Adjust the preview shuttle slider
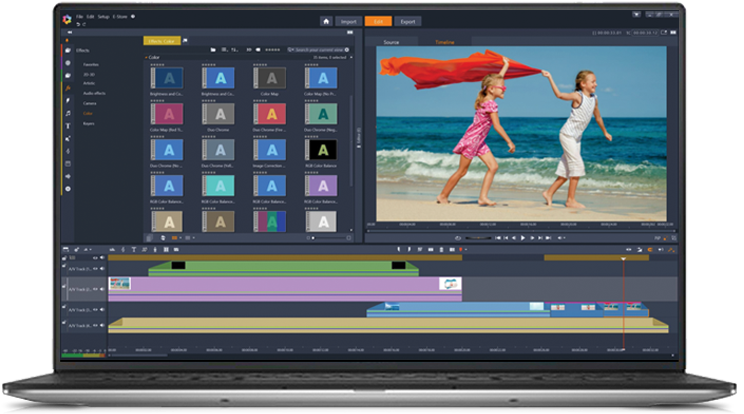The image size is (744, 414). [478, 238]
